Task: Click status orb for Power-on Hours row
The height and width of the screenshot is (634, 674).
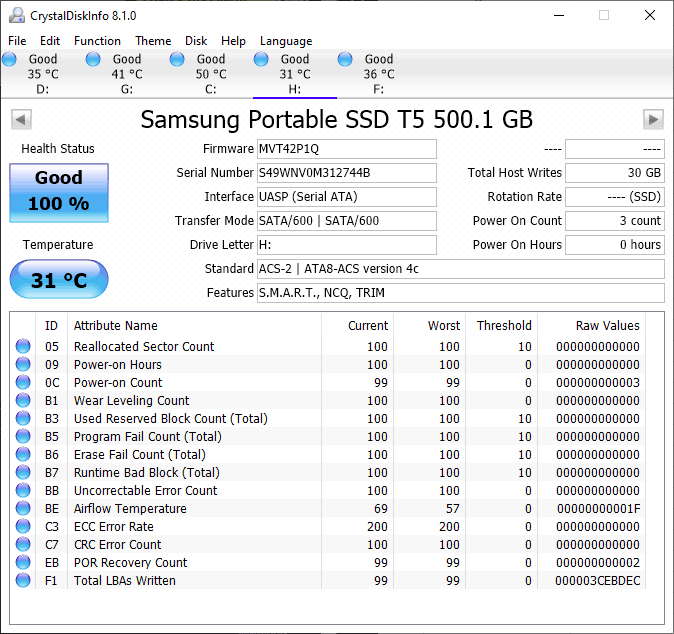Action: (x=23, y=364)
